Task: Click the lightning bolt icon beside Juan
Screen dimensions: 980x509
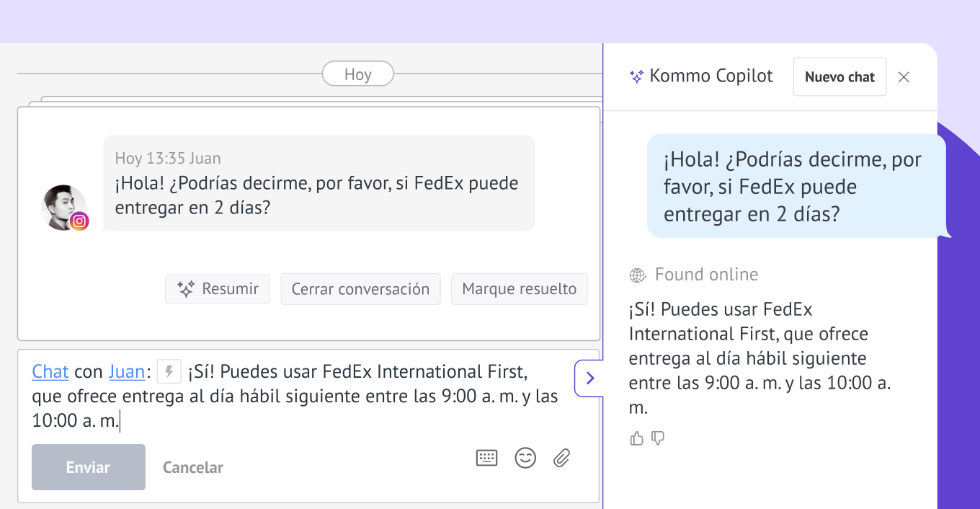Action: pos(169,372)
